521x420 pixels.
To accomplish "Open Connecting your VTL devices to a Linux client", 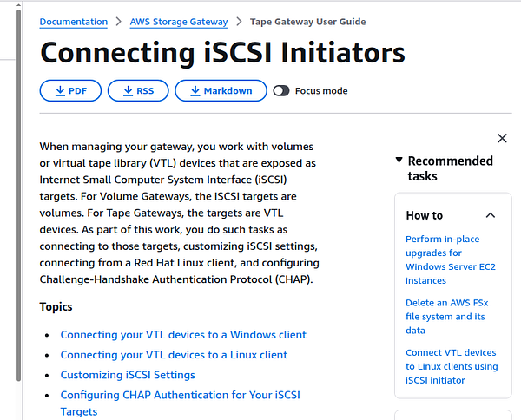I will [174, 355].
